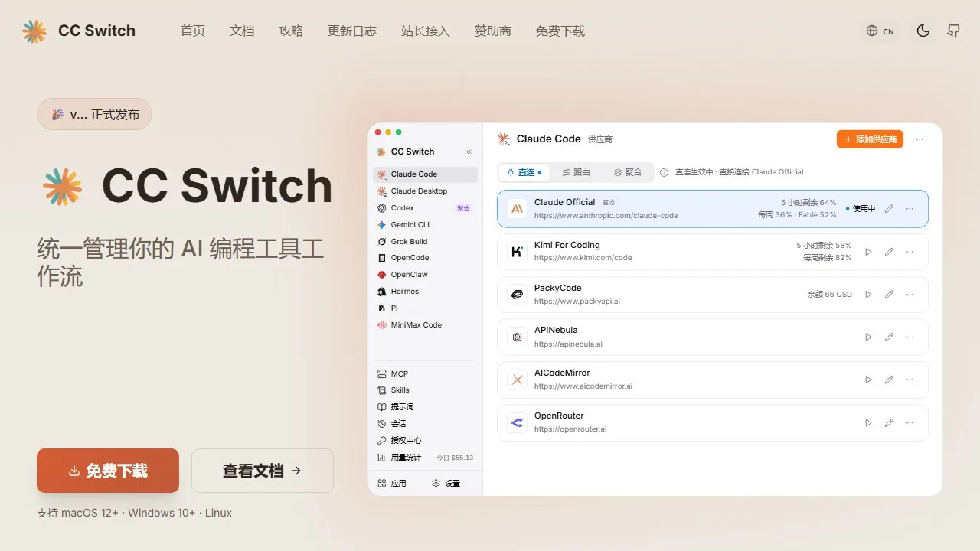Open 查看文档 button
The image size is (980, 551).
[x=263, y=471]
